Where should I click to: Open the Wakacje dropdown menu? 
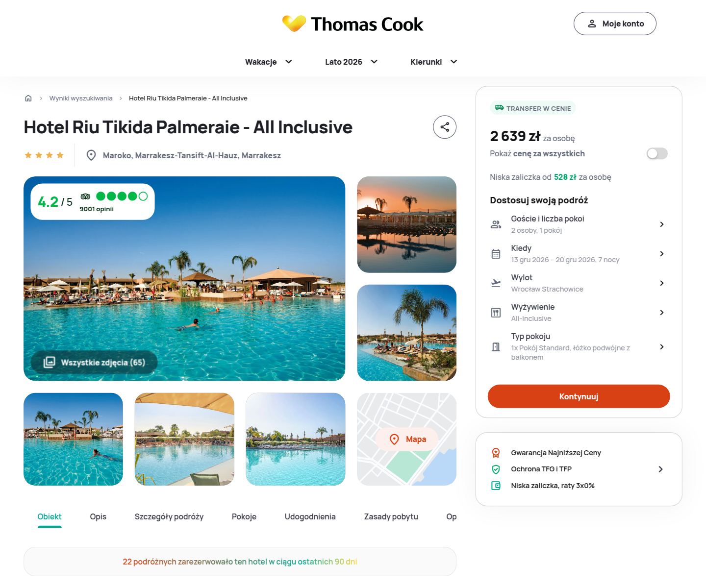269,62
